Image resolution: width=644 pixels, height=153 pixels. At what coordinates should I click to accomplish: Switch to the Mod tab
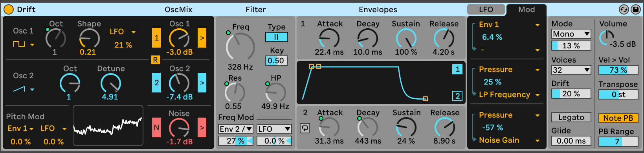[527, 10]
